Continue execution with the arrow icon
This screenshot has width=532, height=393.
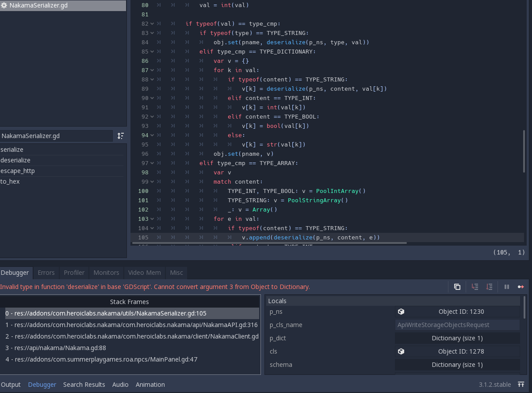tap(521, 287)
